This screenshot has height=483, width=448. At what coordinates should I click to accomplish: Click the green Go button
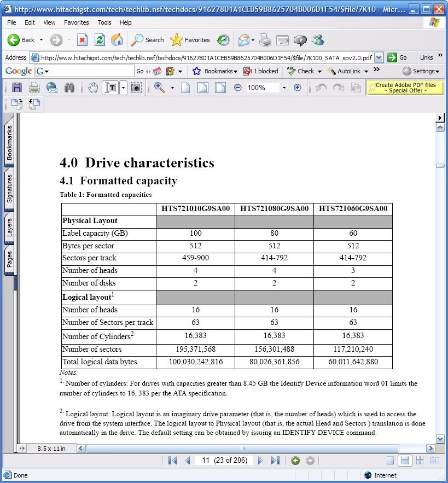pyautogui.click(x=397, y=57)
